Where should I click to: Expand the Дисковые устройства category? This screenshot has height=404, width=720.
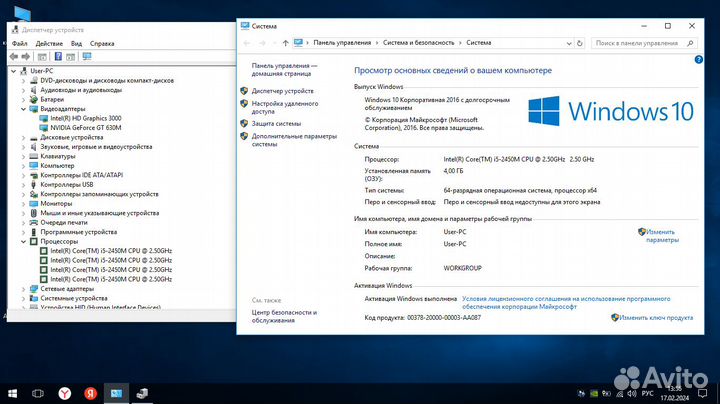tap(23, 138)
